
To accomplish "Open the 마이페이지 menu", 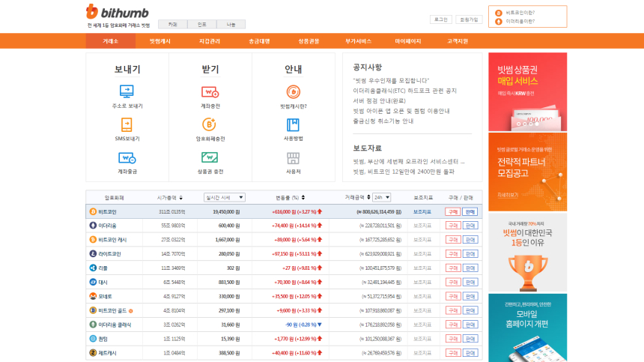I will point(408,41).
